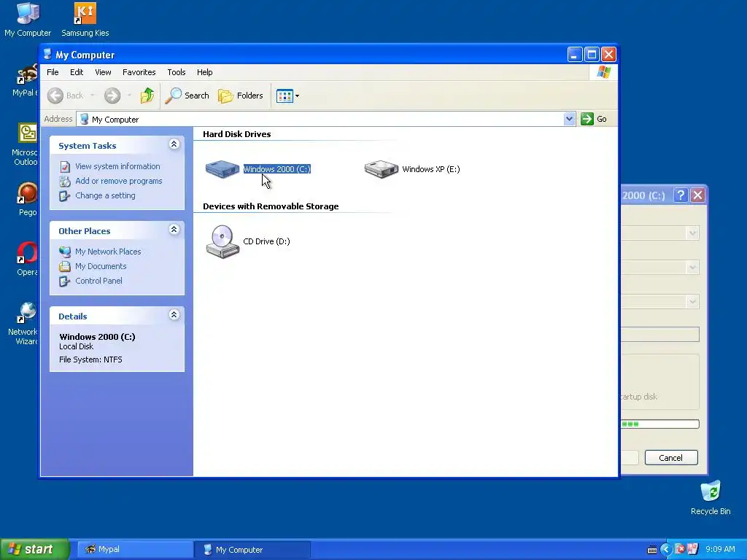Open the View menu
The height and width of the screenshot is (560, 747).
103,72
